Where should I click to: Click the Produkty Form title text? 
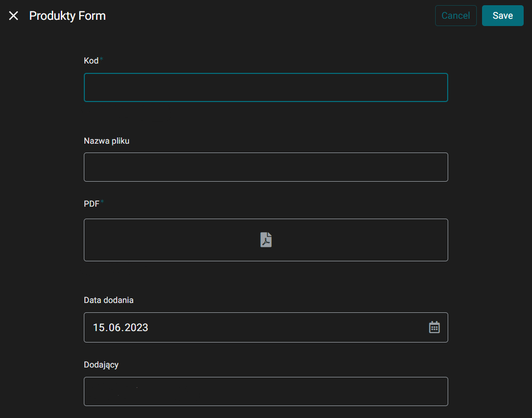(x=67, y=16)
